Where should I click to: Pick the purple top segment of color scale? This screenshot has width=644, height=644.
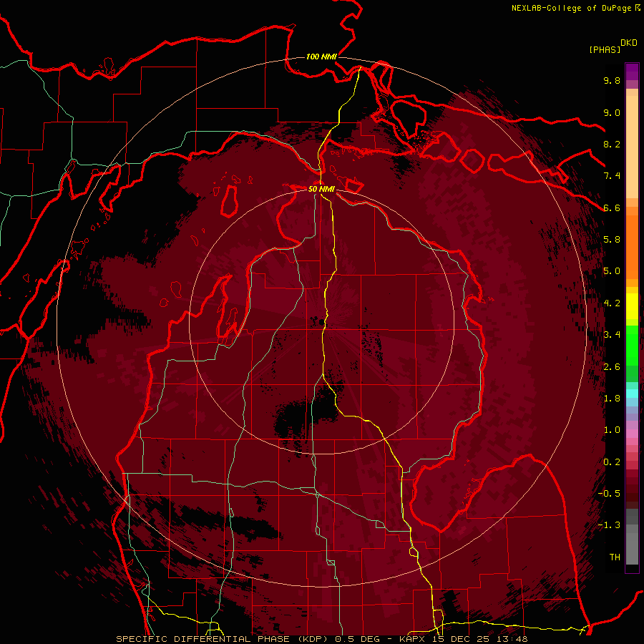[x=632, y=72]
